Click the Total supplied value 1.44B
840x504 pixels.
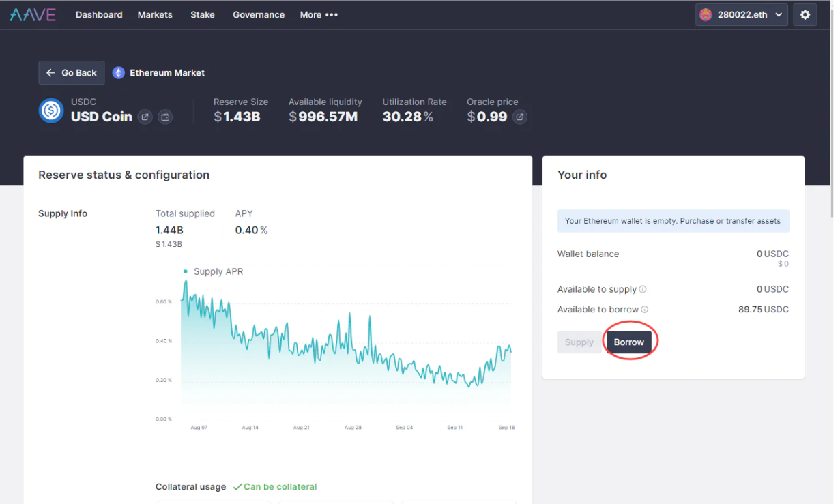click(x=169, y=231)
